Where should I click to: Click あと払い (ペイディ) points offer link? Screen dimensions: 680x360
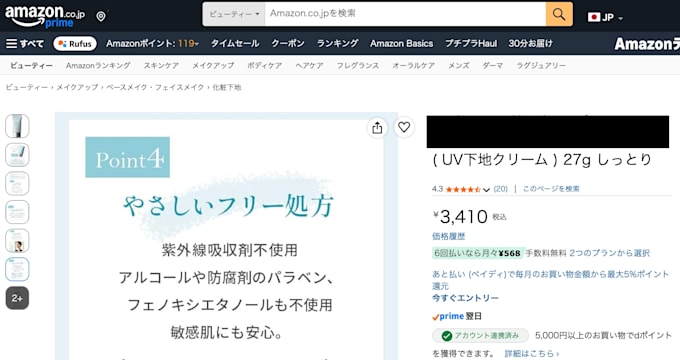pos(550,280)
